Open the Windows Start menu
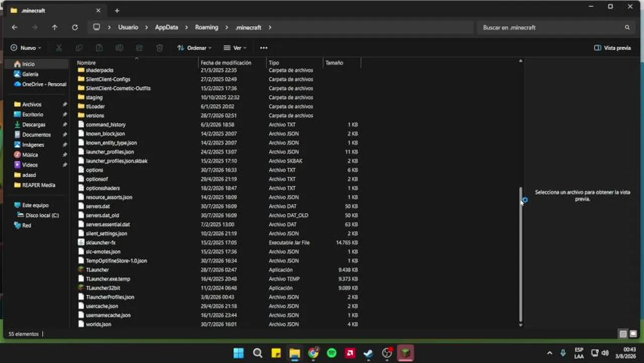Screen dimensions: 644x363 [x=239, y=353]
